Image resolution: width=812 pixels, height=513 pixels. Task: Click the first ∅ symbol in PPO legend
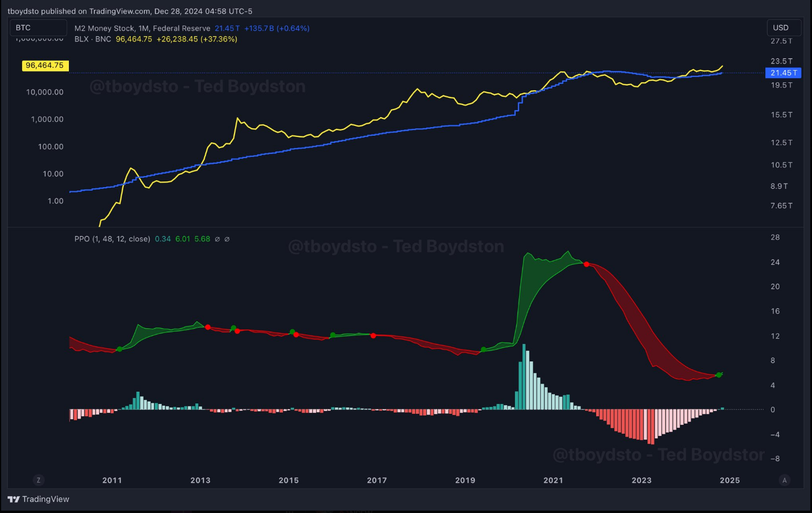pyautogui.click(x=217, y=239)
